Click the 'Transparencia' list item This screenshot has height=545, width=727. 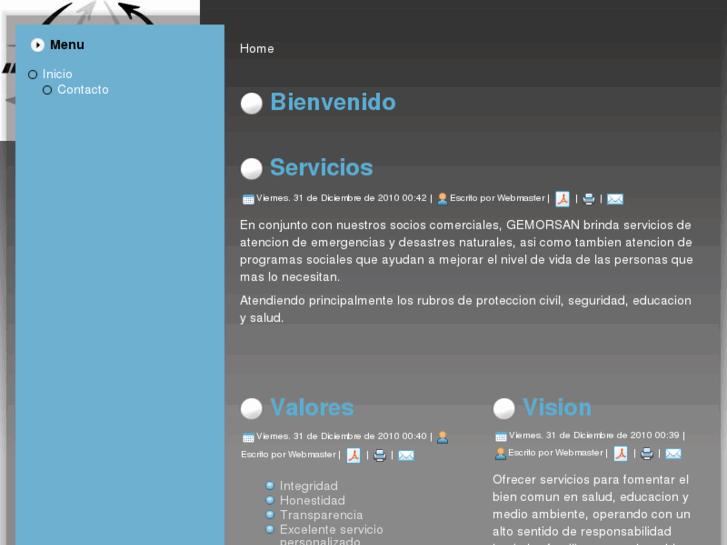point(321,515)
